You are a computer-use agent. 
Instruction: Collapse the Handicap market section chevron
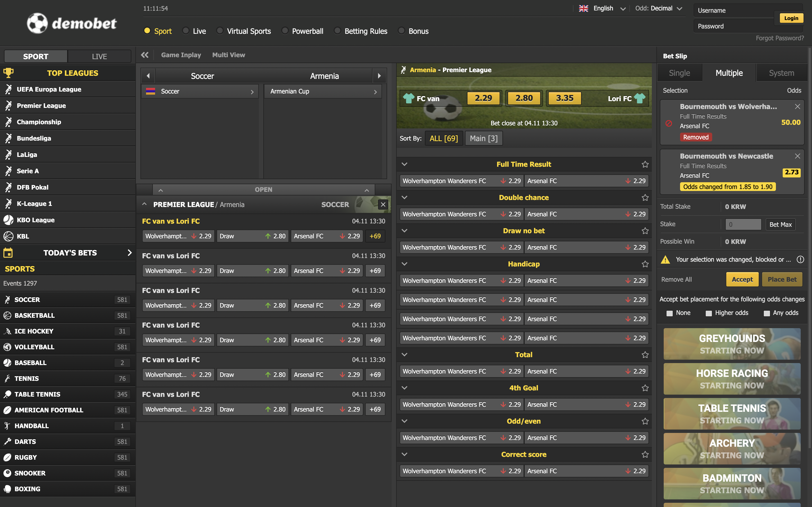tap(404, 264)
